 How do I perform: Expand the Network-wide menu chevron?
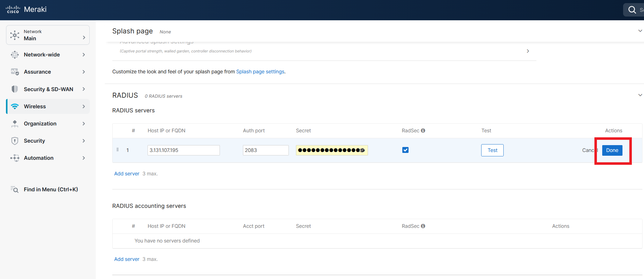(84, 55)
